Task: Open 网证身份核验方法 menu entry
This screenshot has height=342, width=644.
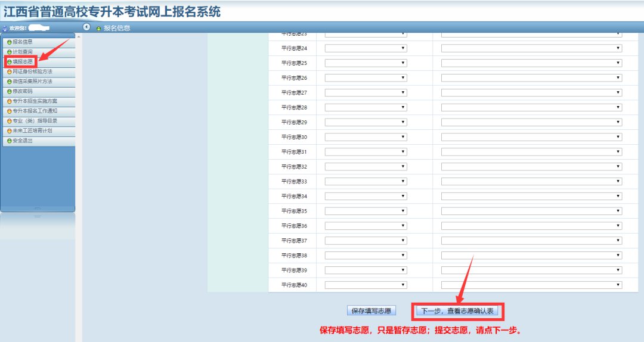Action: [38, 71]
